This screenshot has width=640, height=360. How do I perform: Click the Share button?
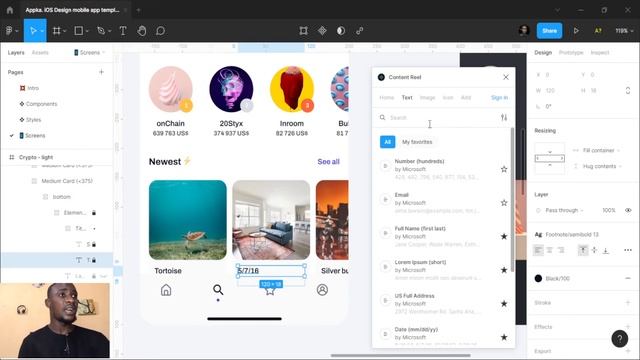point(549,31)
